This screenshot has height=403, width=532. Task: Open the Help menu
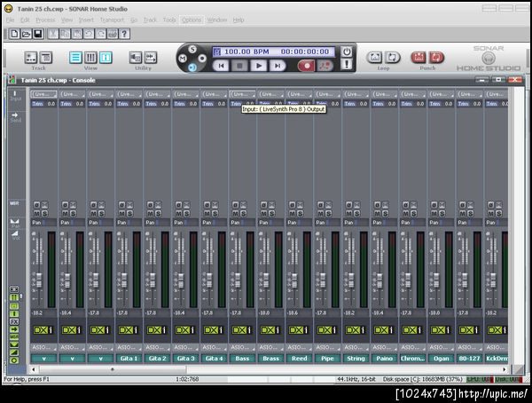point(239,20)
